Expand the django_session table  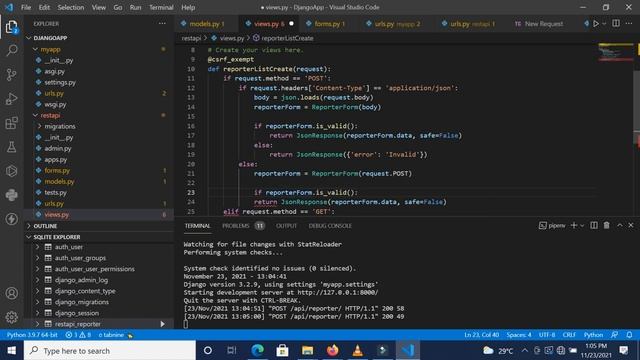pyautogui.click(x=38, y=313)
